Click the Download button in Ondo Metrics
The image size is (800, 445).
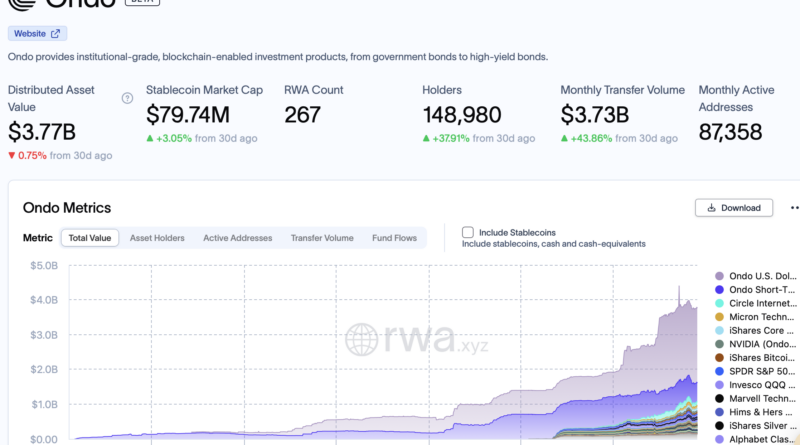(734, 208)
